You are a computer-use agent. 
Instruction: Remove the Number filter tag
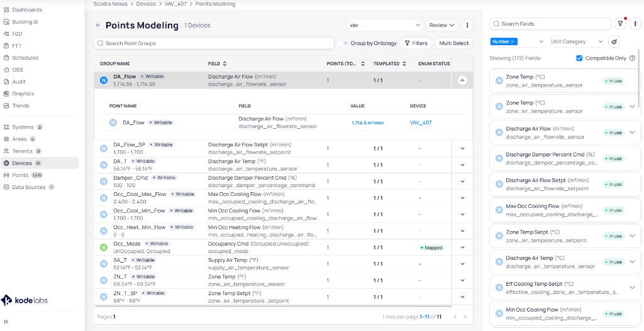[513, 41]
